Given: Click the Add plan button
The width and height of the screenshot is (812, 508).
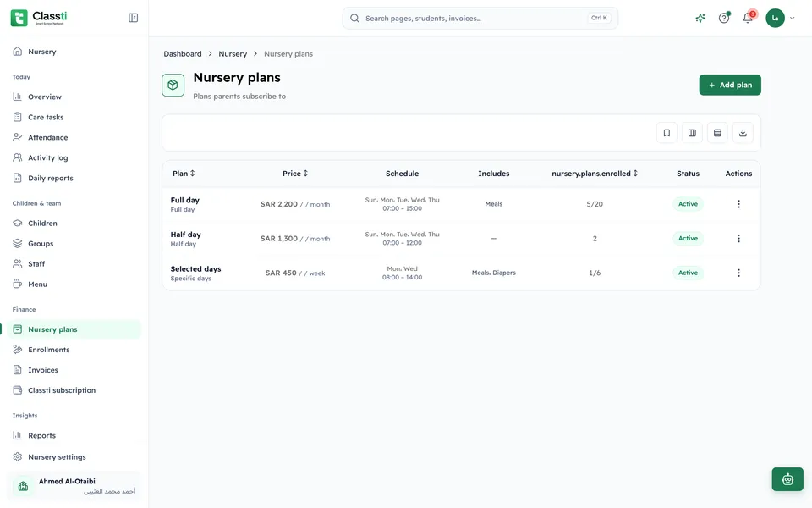Looking at the screenshot, I should tap(730, 85).
